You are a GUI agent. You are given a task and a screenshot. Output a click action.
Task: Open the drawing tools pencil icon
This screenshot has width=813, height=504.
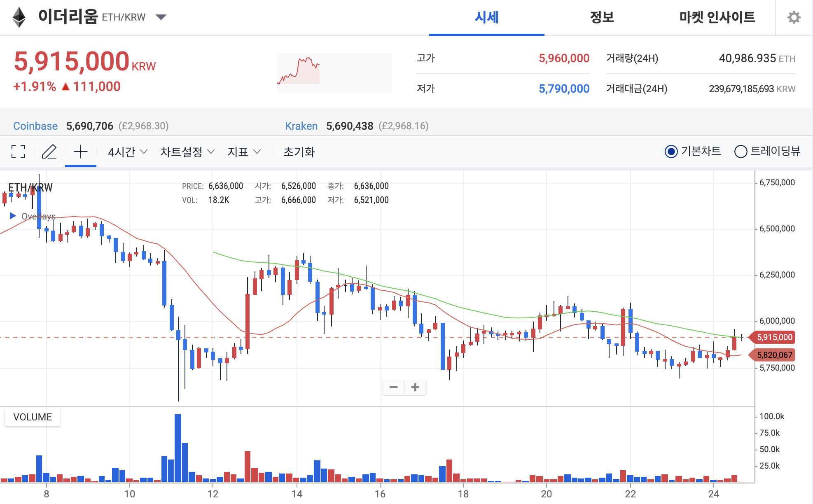click(49, 152)
